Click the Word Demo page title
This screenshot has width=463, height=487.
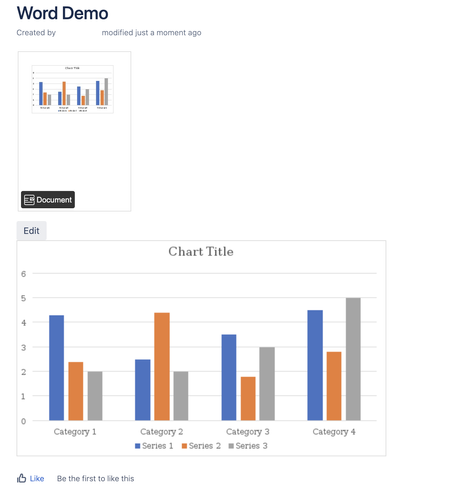point(62,13)
